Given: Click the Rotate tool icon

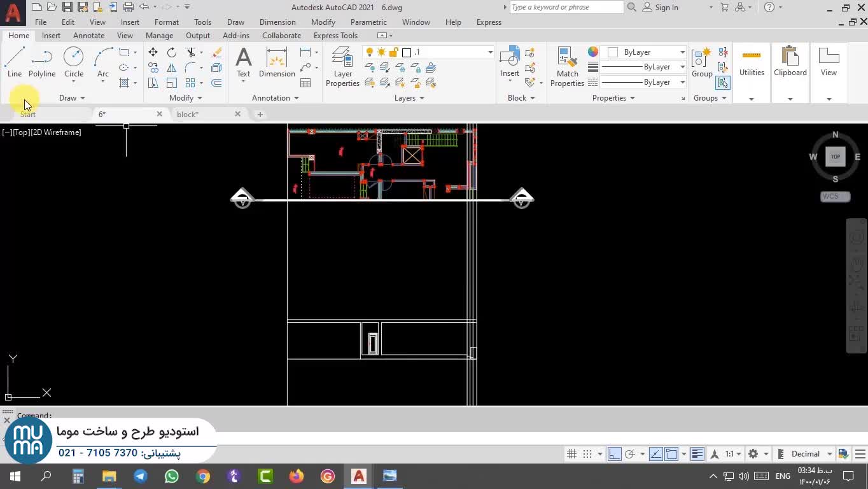Looking at the screenshot, I should (172, 52).
